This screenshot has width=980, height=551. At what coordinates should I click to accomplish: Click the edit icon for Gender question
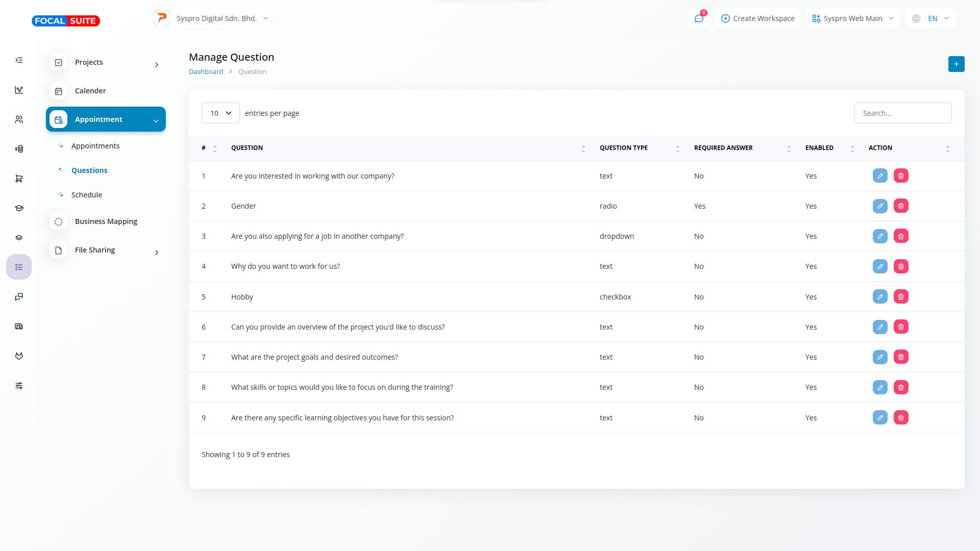(880, 206)
